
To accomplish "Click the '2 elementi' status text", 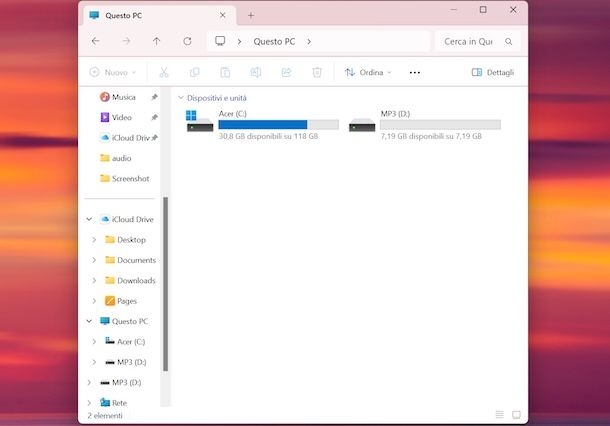I will click(x=105, y=415).
